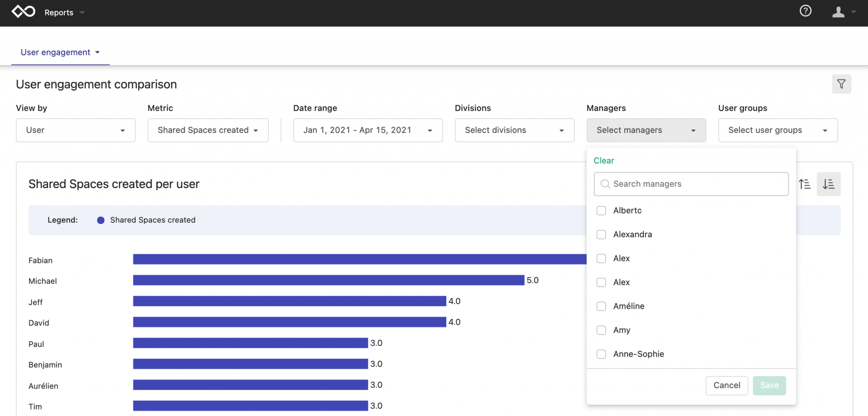Sort the chart descending
Viewport: 868px width, 416px height.
click(829, 184)
